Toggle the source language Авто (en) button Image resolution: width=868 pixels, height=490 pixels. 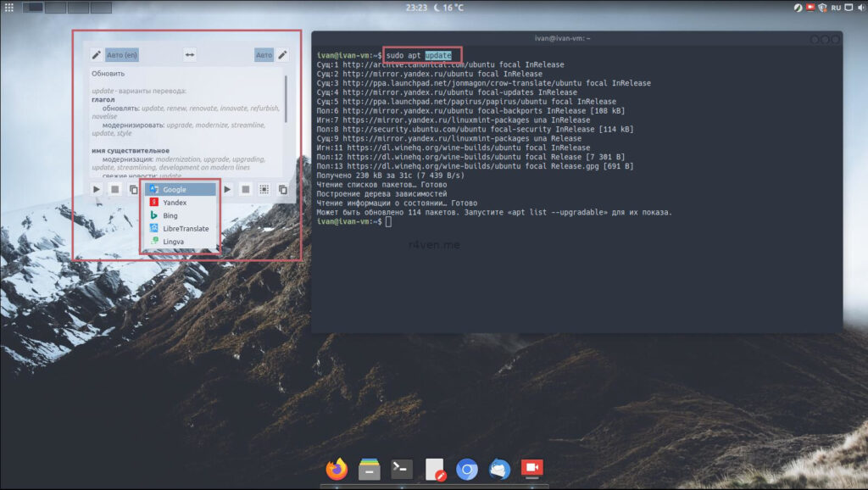(122, 55)
